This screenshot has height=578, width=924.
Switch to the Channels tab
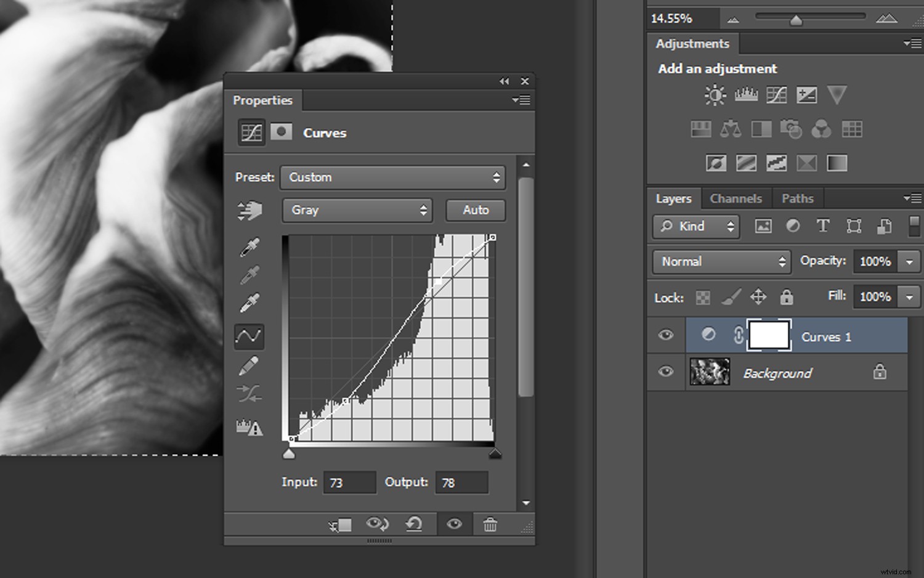click(736, 198)
